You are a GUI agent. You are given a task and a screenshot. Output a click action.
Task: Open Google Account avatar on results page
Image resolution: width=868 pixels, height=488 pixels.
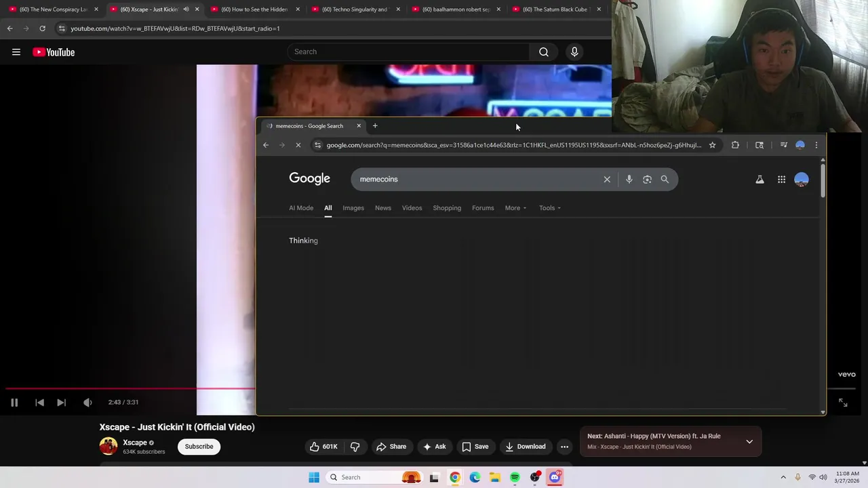pos(802,180)
